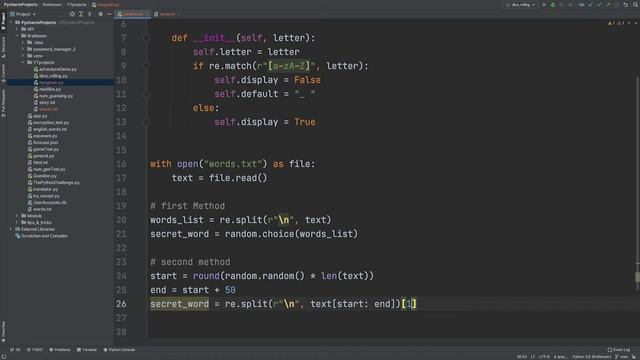
Task: Click the expand all icon in Project panel
Action: click(x=81, y=14)
